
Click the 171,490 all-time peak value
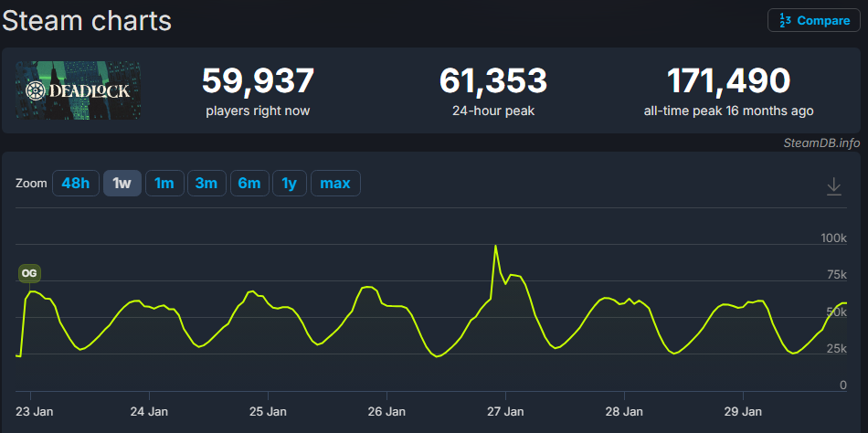[x=728, y=80]
